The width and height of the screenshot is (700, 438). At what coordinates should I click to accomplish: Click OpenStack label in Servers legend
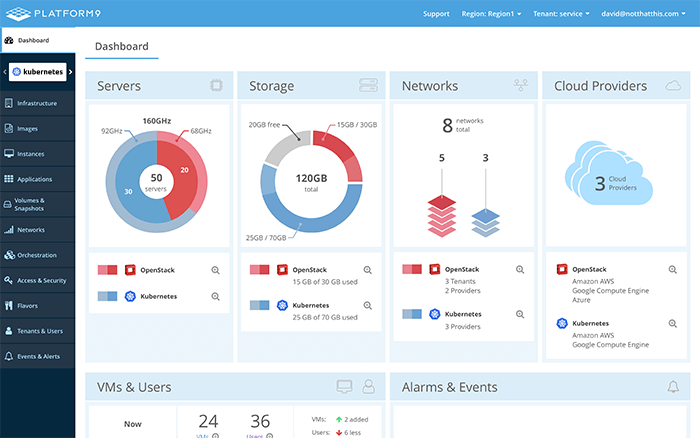click(157, 270)
